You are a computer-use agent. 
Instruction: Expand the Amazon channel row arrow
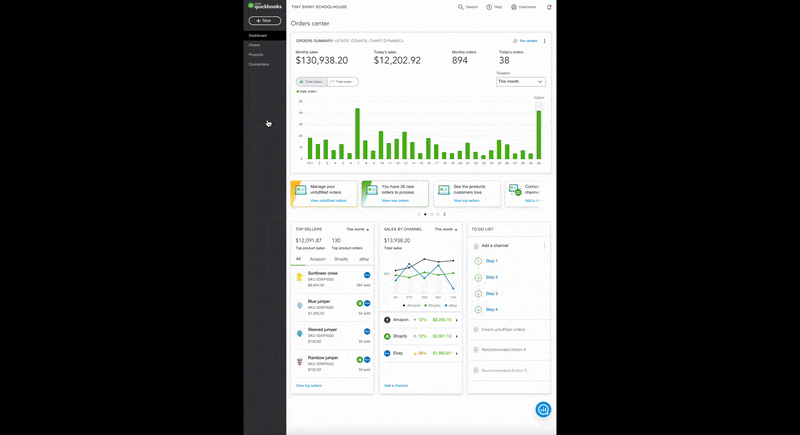click(x=457, y=320)
